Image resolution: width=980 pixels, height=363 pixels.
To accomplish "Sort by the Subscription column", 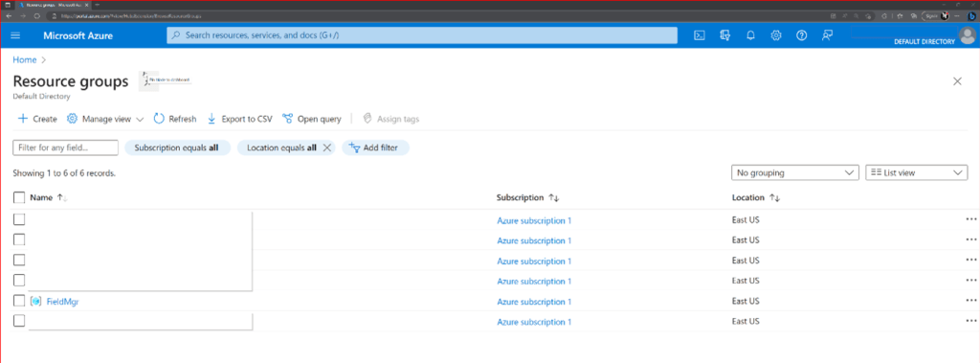I will tap(527, 197).
